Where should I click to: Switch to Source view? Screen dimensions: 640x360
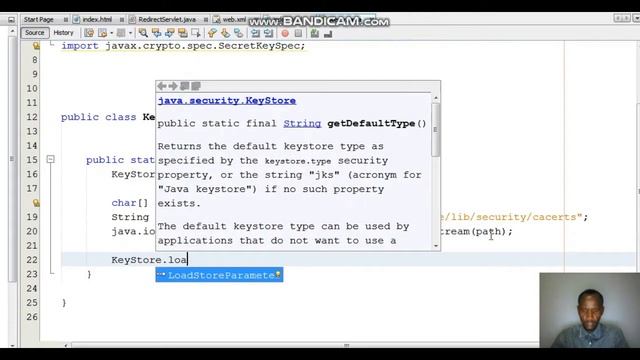[35, 33]
